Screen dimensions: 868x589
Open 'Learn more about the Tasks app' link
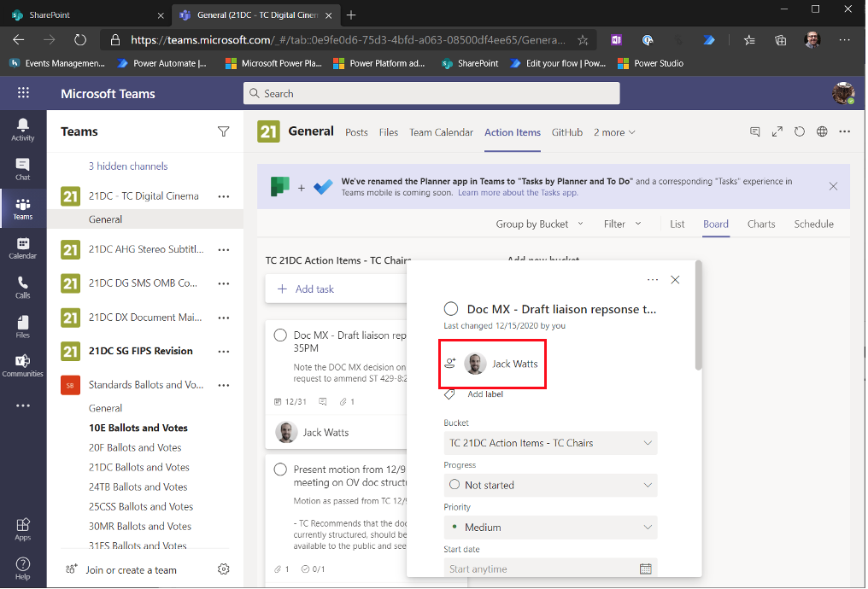518,193
